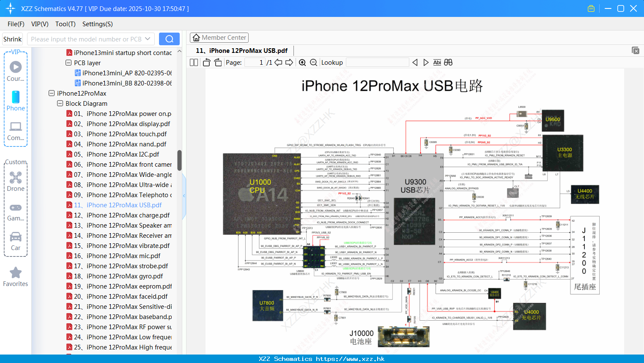Image resolution: width=644 pixels, height=363 pixels.
Task: Open 20 iPhone 12ProMax faceid.pdf
Action: tap(117, 296)
